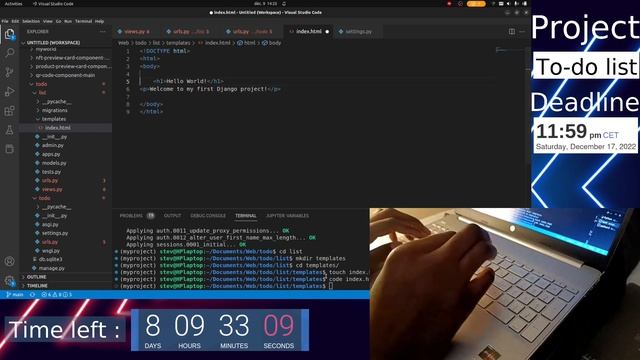This screenshot has height=360, width=640.
Task: Click the templates breadcrumb item
Action: point(178,43)
